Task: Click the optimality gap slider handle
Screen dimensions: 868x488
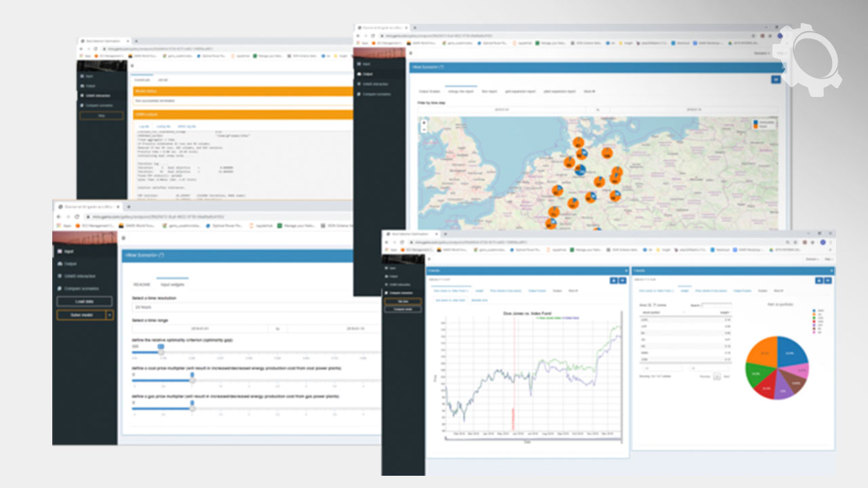Action: coord(161,352)
